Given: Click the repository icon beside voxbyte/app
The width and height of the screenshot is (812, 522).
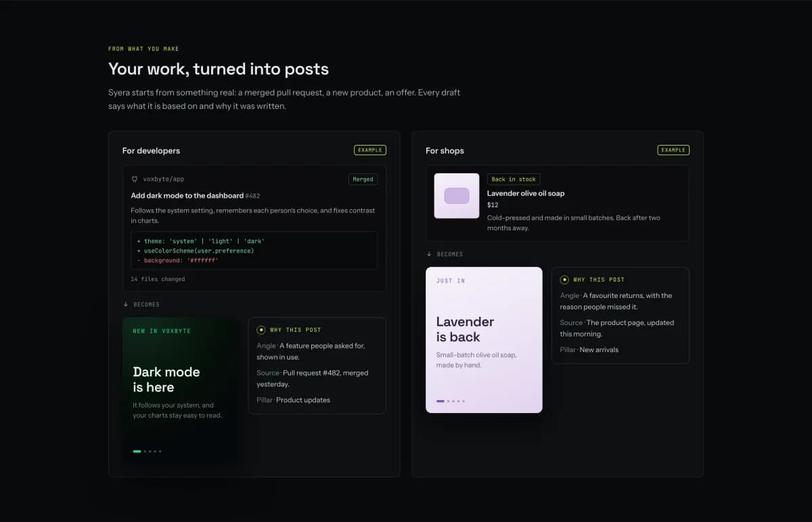Looking at the screenshot, I should [135, 179].
